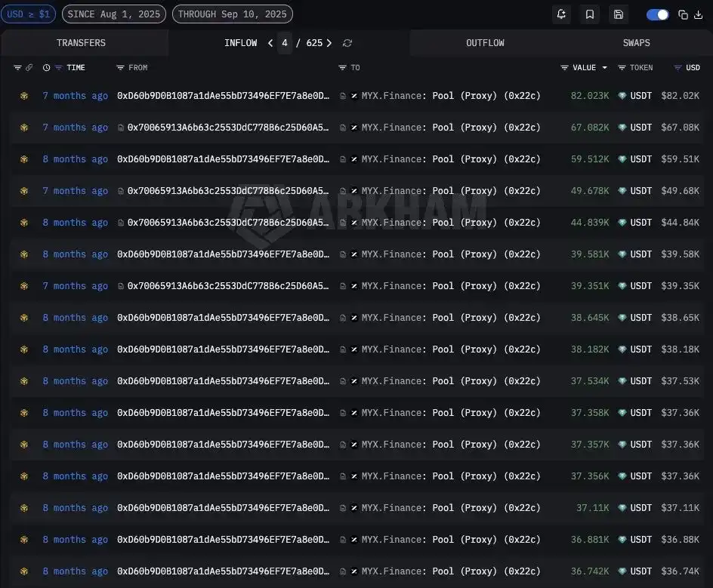The width and height of the screenshot is (713, 588).
Task: Click the copy icon beside the toggle
Action: pos(683,14)
